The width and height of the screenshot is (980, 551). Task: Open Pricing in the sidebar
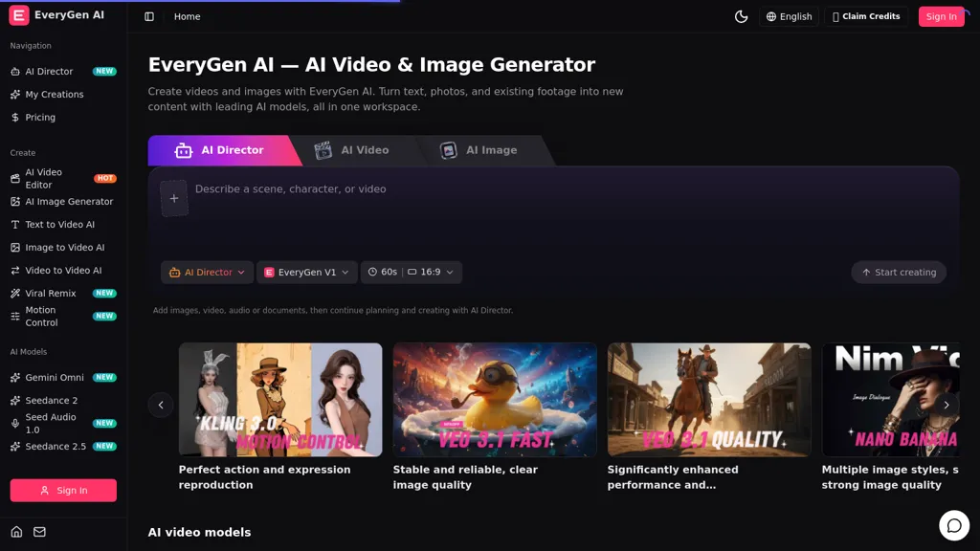[x=63, y=118]
